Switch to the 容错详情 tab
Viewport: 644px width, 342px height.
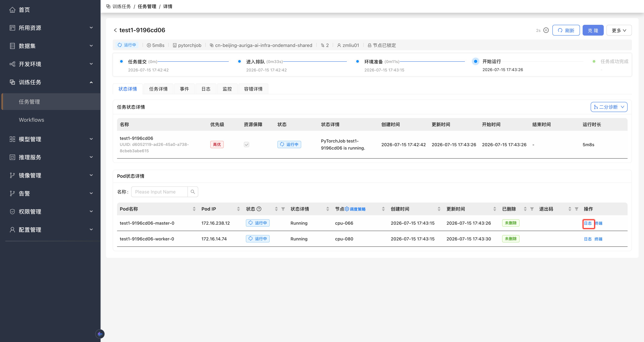(253, 89)
